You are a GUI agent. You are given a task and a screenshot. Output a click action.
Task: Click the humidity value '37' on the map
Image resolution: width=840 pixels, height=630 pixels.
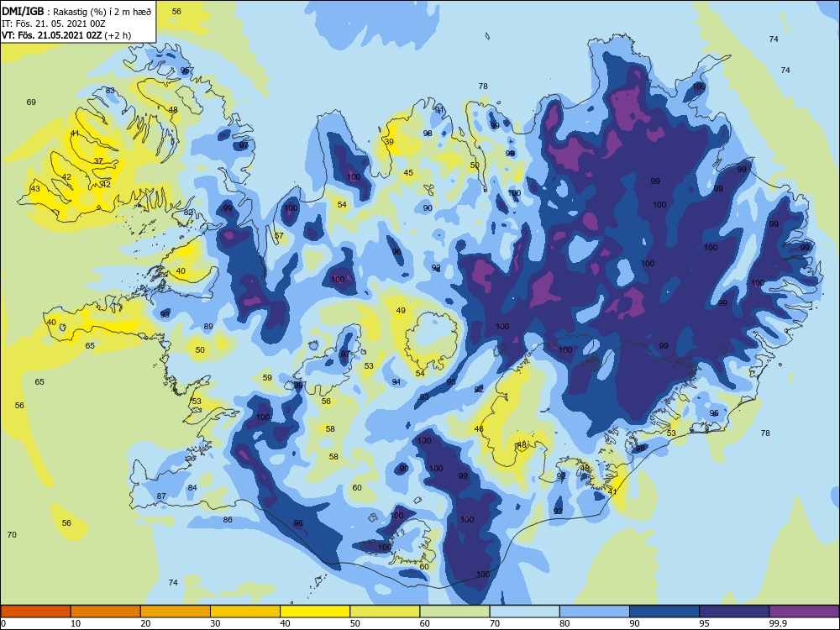pos(98,160)
